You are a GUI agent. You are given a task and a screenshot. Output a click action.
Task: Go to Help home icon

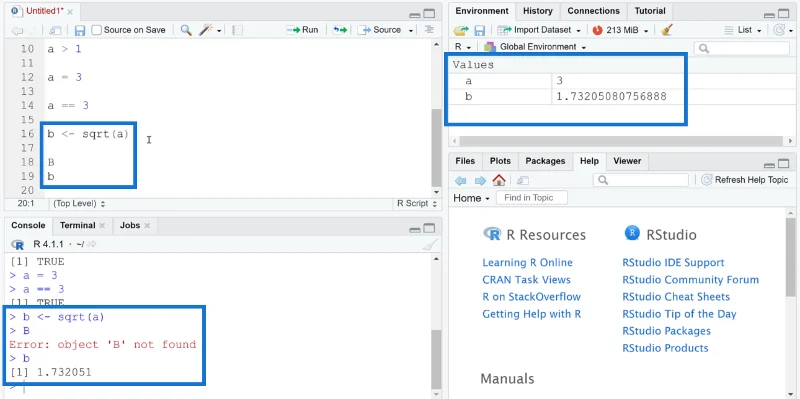point(498,180)
